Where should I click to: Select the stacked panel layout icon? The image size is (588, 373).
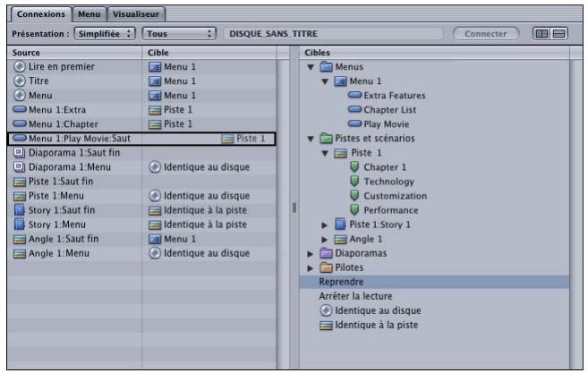558,34
